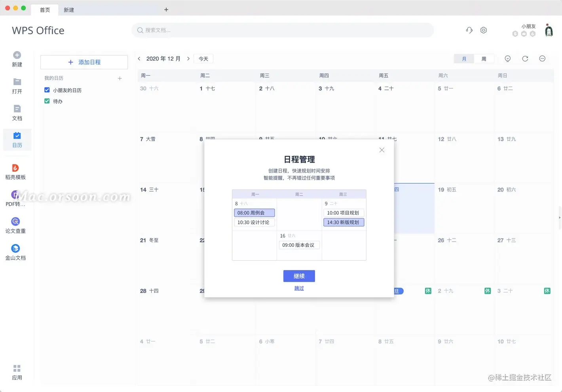
Task: Expand the right side panel handle
Action: click(x=560, y=218)
